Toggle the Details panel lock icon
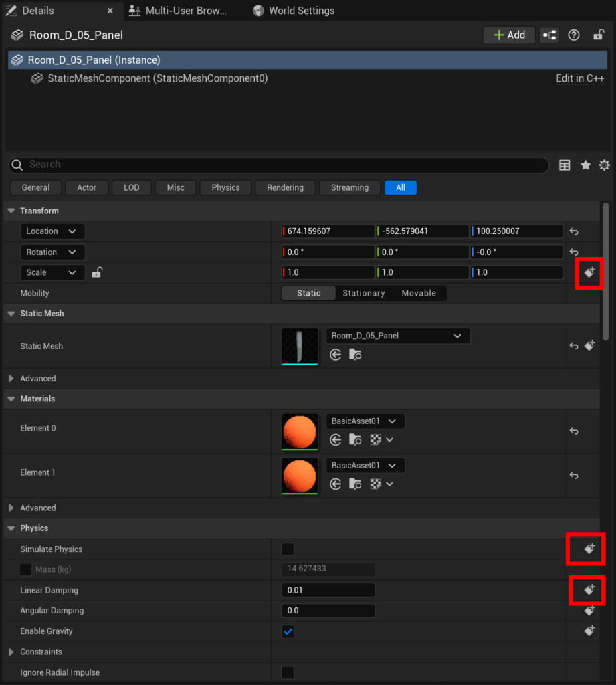 [599, 35]
